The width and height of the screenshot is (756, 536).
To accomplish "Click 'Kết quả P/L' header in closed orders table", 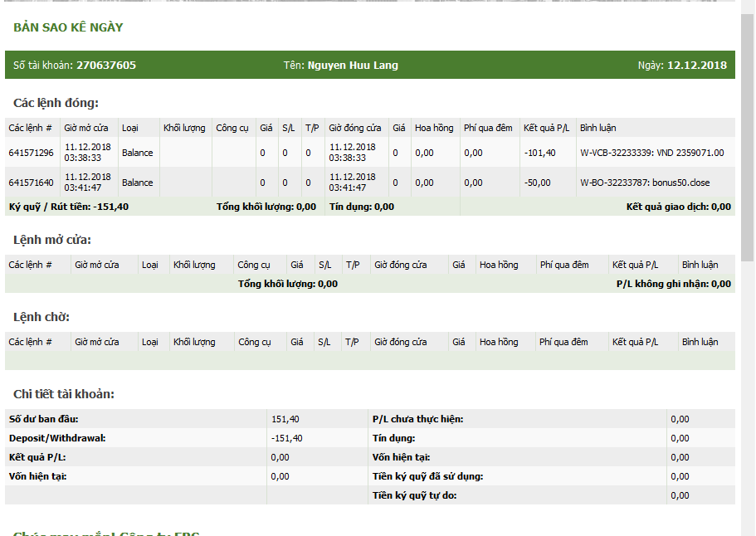I will (546, 128).
